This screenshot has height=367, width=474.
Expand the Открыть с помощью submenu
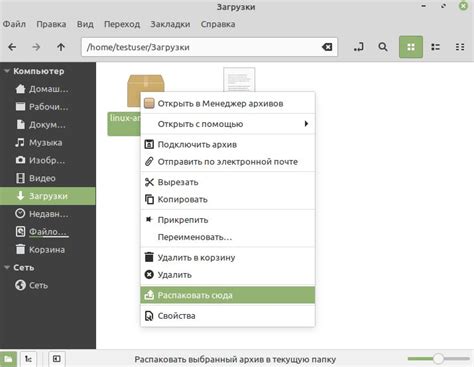(228, 124)
